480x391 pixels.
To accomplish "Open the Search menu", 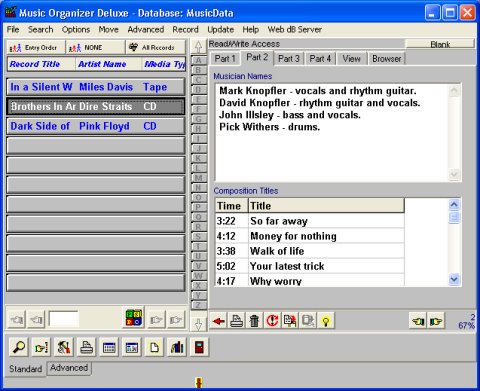I will [x=40, y=29].
